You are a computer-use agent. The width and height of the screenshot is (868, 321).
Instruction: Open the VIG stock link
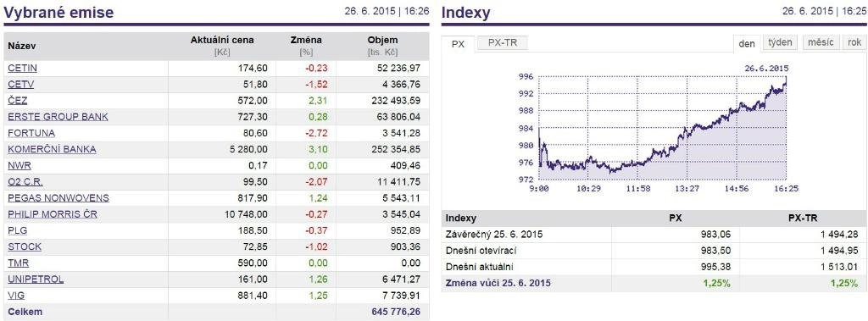point(16,295)
